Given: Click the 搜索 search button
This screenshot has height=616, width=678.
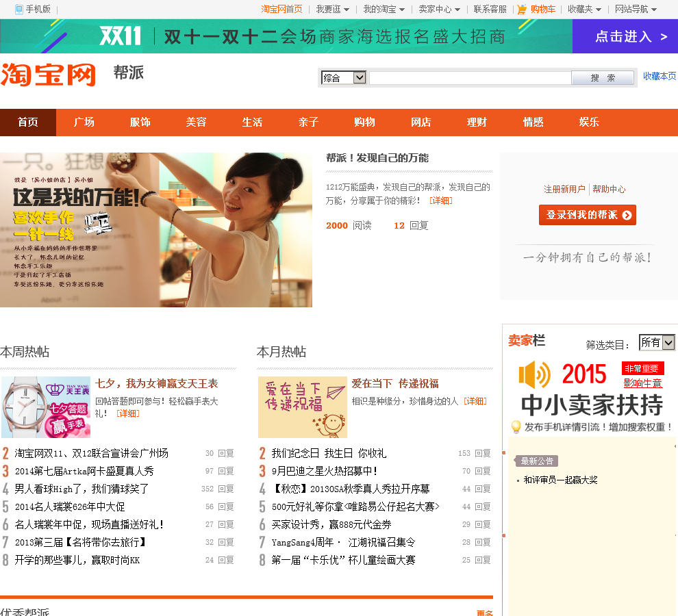Looking at the screenshot, I should [603, 78].
